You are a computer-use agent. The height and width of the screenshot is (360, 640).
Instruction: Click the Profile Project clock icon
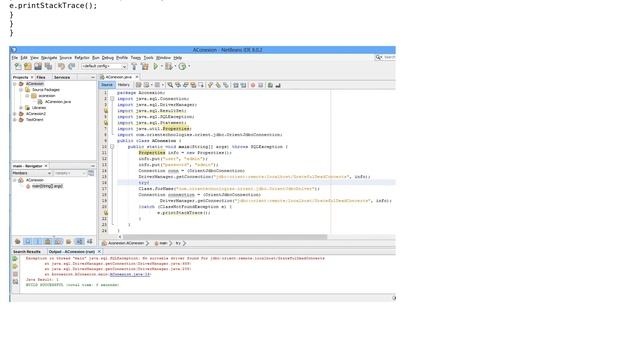(182, 66)
